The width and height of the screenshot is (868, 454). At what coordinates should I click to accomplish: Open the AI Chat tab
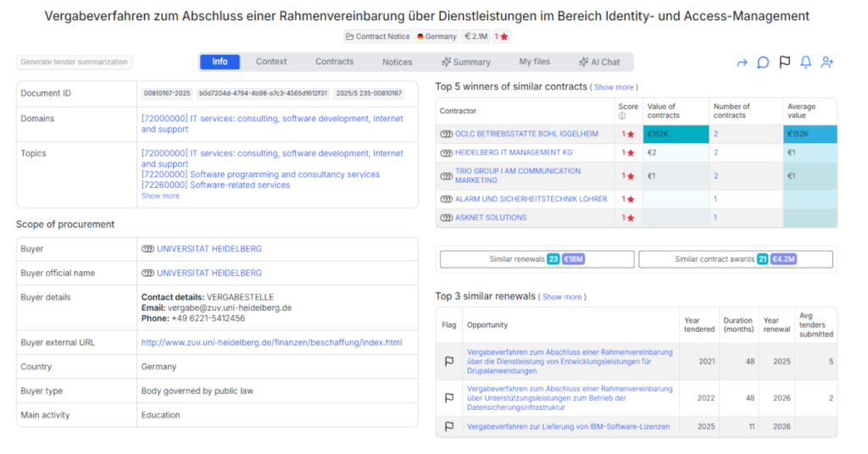coord(599,62)
